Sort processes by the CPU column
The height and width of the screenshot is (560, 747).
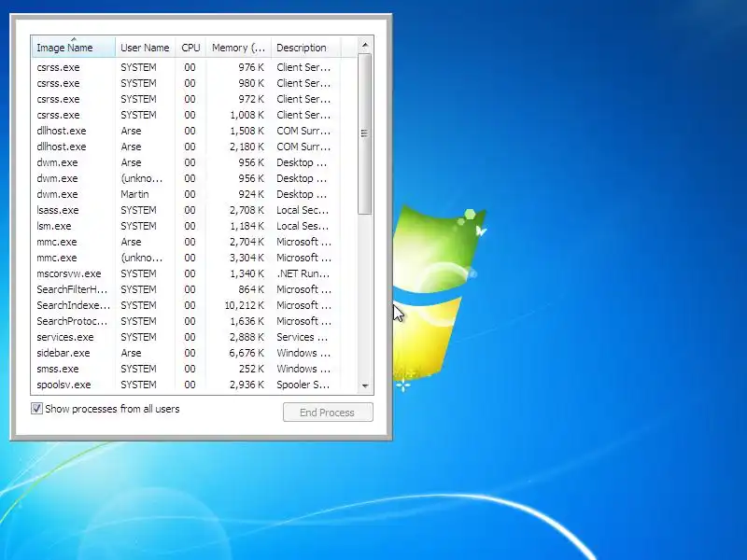click(x=190, y=48)
